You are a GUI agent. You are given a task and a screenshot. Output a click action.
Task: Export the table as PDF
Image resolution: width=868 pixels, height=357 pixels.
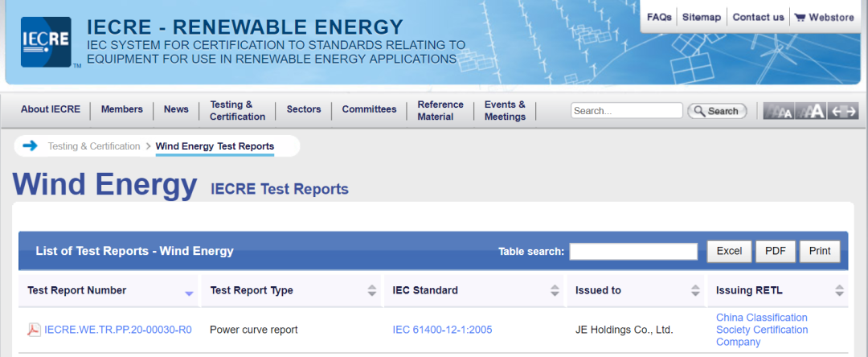[776, 252]
